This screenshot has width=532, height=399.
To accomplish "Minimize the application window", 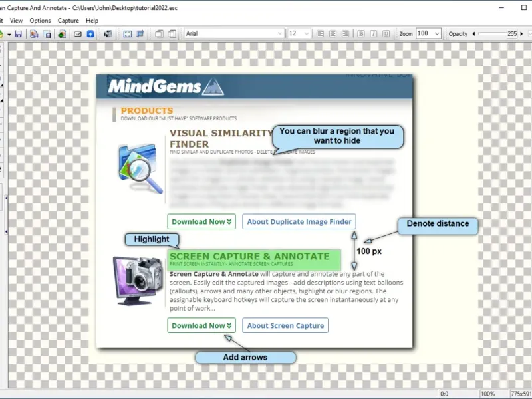I will (501, 7).
